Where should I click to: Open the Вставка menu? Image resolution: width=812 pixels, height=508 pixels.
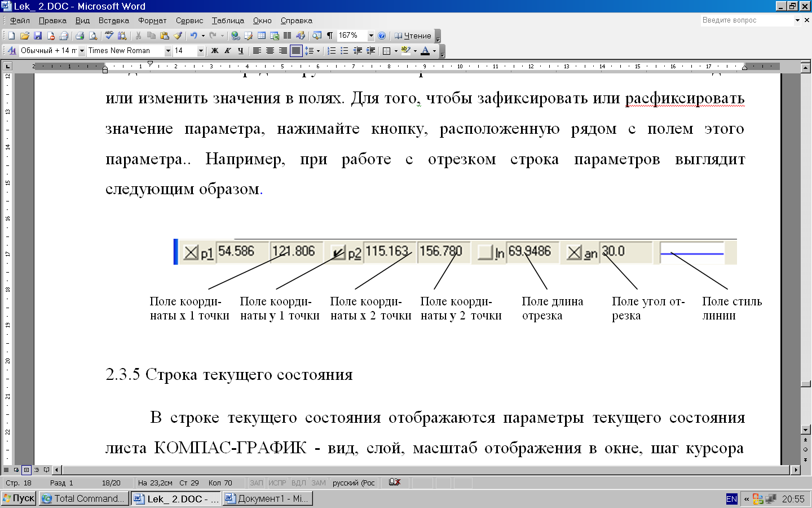pos(113,20)
